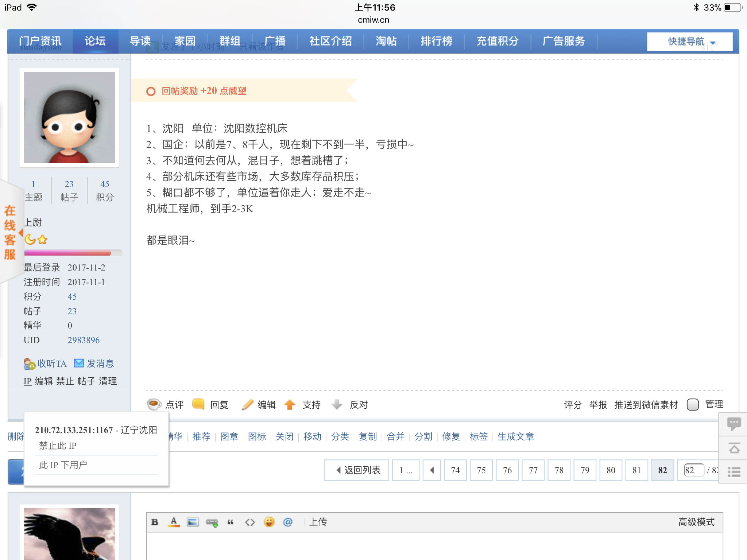Go to previous page with left arrow
Image resolution: width=747 pixels, height=560 pixels.
[432, 470]
